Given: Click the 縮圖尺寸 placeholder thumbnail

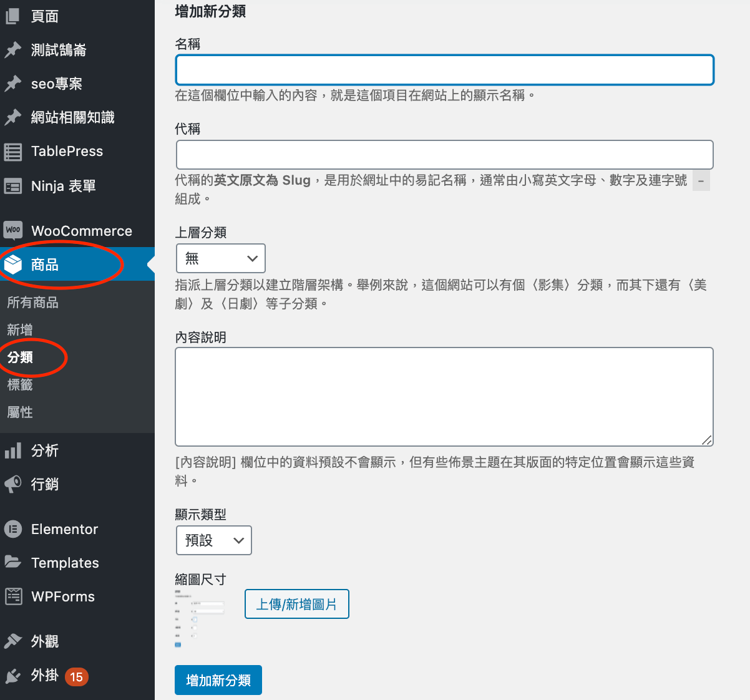Looking at the screenshot, I should (200, 618).
